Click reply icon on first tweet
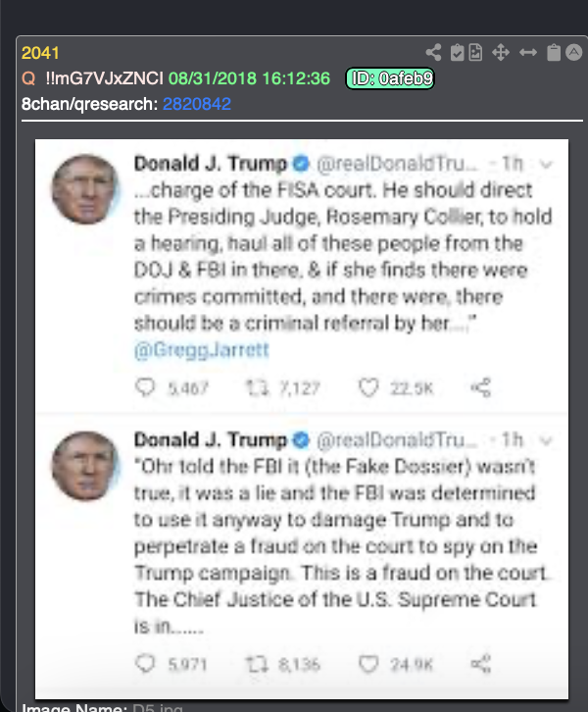This screenshot has height=712, width=588. (x=145, y=387)
